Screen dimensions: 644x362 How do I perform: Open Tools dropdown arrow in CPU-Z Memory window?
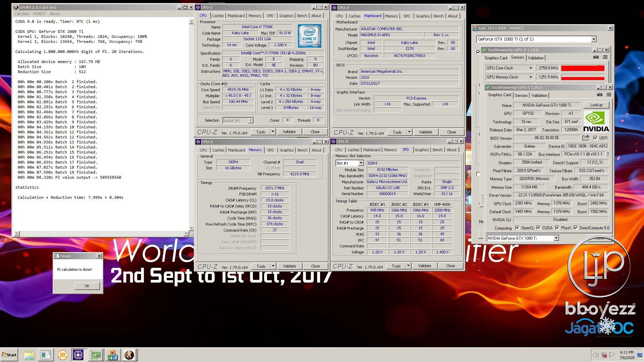[x=273, y=266]
